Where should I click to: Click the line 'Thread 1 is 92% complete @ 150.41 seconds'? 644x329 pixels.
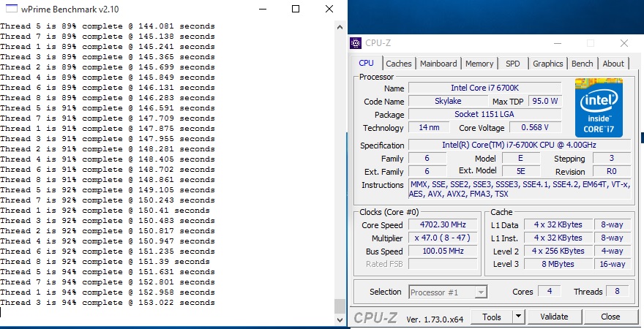(x=105, y=211)
